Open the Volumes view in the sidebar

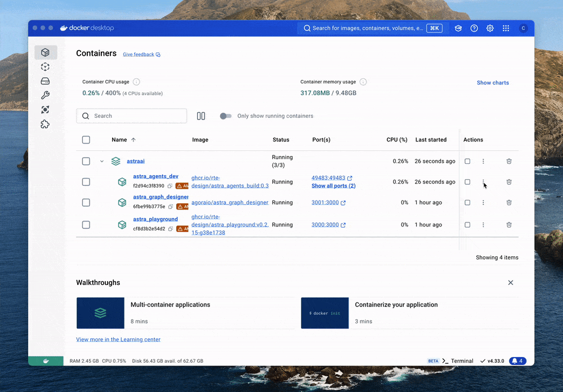[45, 81]
